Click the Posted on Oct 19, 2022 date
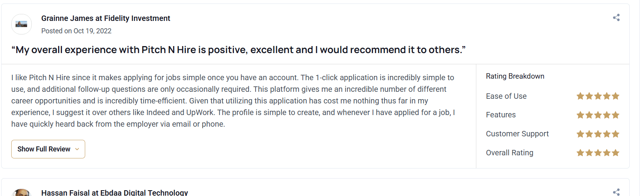This screenshot has height=196, width=644. coord(76,31)
